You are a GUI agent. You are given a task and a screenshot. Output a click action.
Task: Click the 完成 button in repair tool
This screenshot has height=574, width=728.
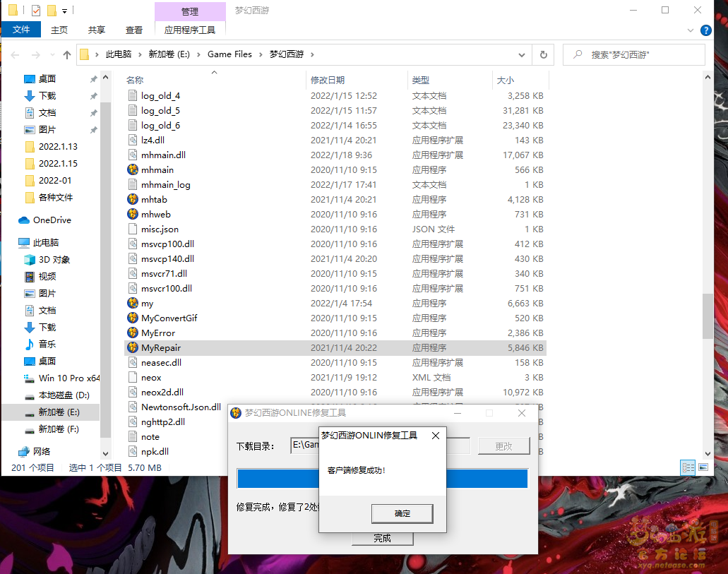(x=382, y=538)
